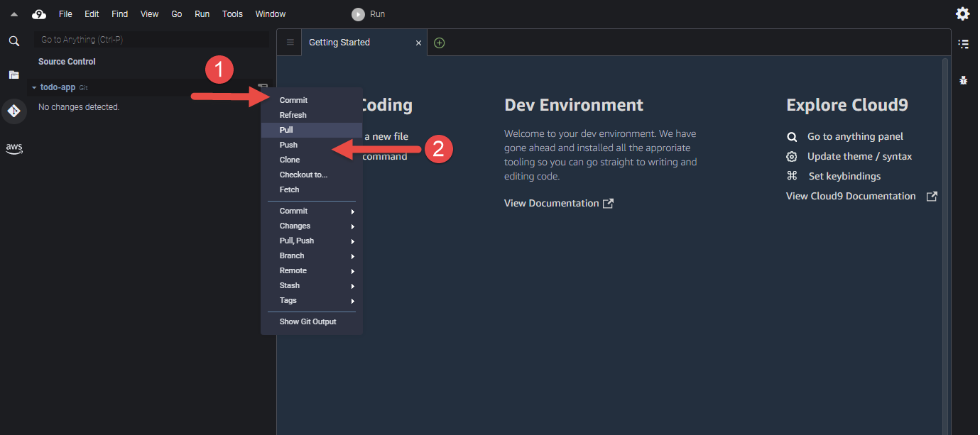Open Go to anything panel link
Image resolution: width=980 pixels, height=435 pixels.
855,137
